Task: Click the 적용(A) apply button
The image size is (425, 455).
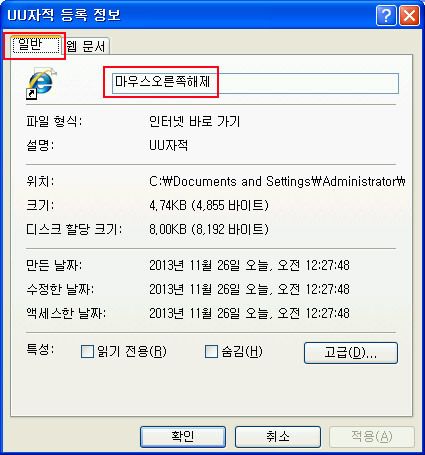Action: [x=372, y=437]
